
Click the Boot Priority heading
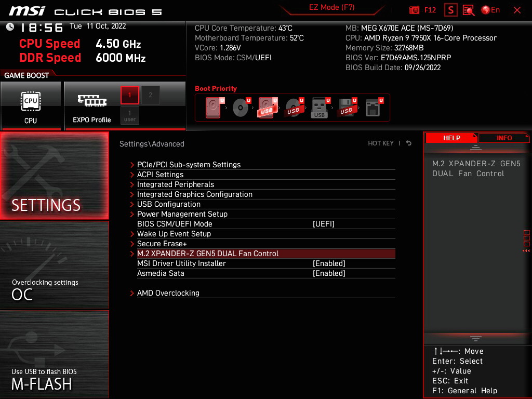[216, 88]
